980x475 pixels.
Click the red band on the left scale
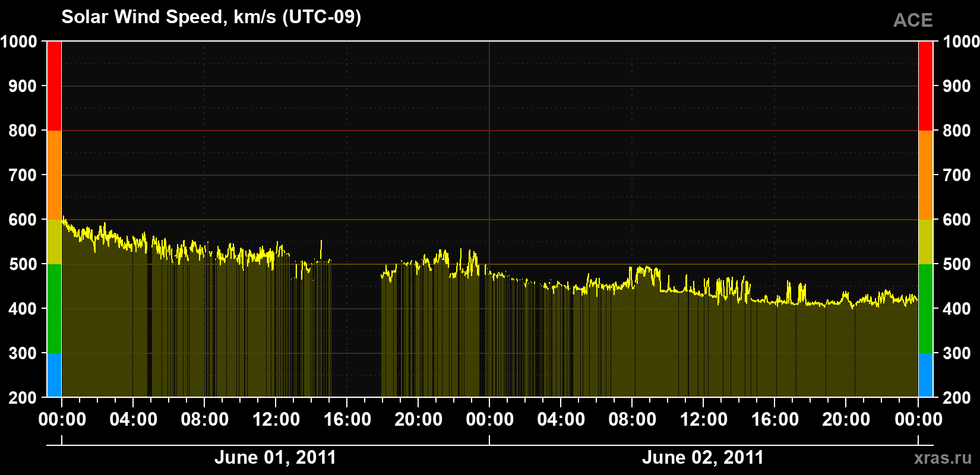(54, 86)
